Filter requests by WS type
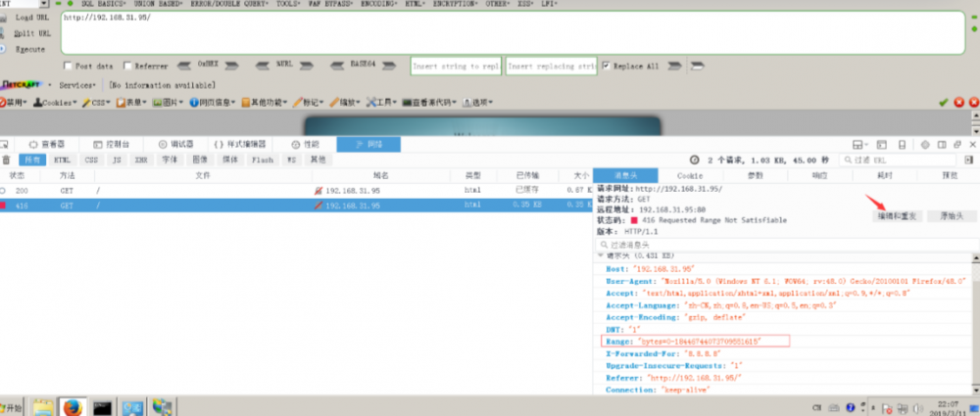The width and height of the screenshot is (980, 416). pos(291,160)
